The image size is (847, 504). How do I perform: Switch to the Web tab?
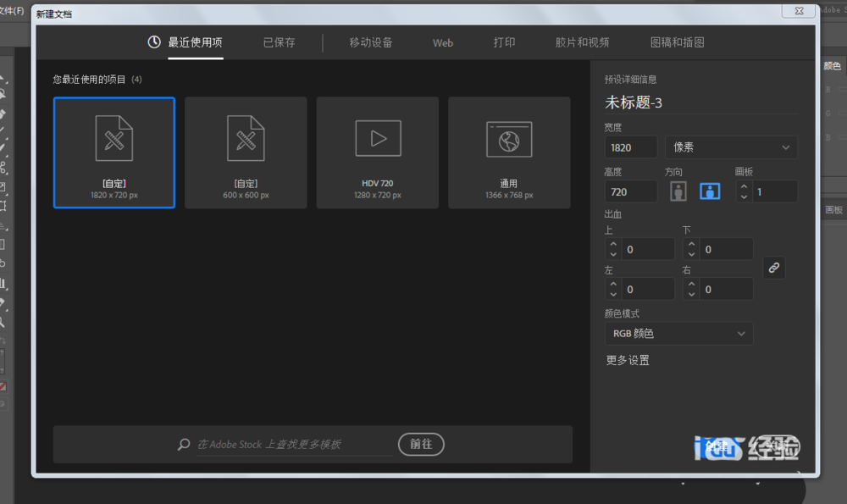click(442, 42)
